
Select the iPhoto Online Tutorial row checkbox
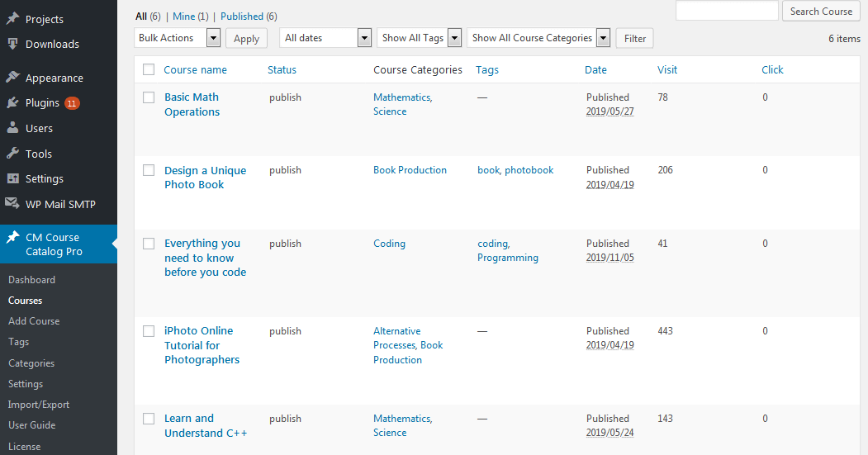pyautogui.click(x=149, y=331)
